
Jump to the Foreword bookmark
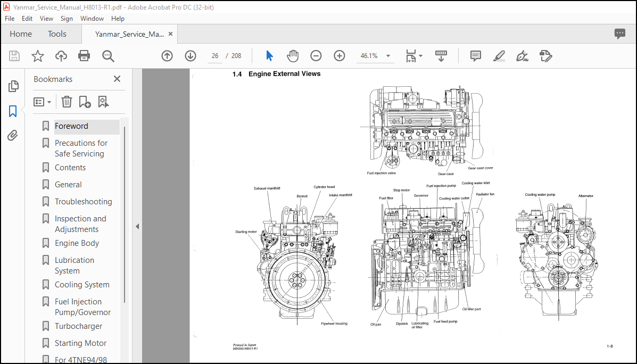pyautogui.click(x=71, y=126)
